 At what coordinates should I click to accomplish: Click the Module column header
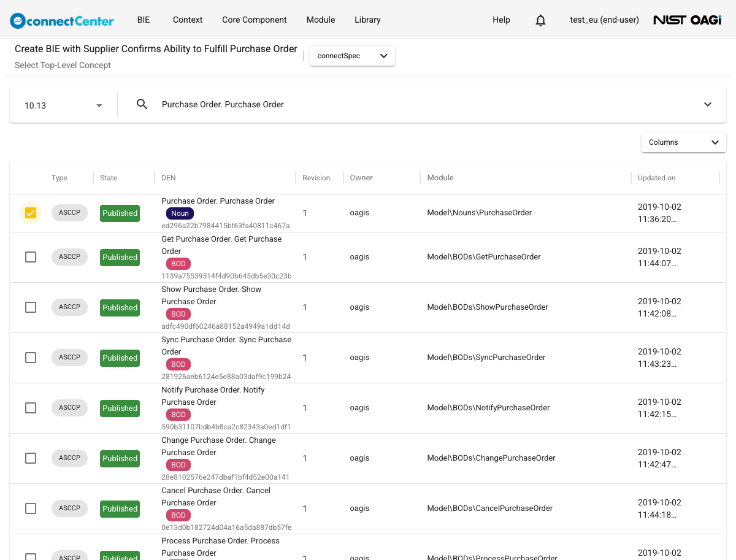coord(440,178)
